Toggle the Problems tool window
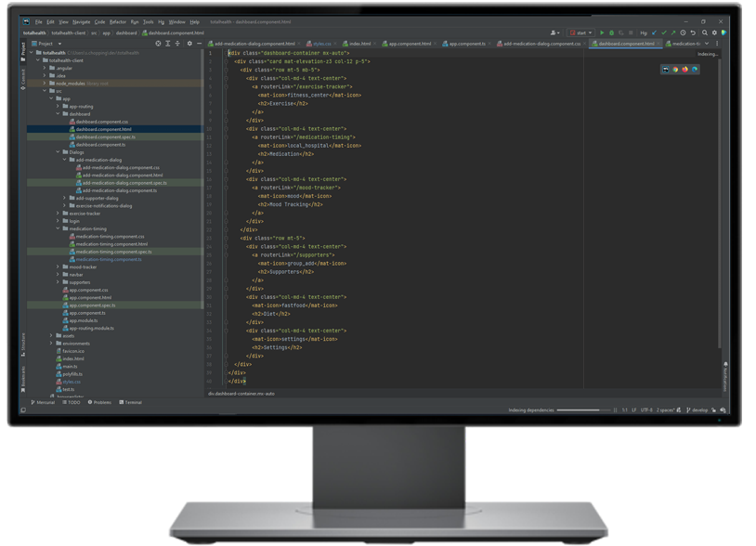The image size is (756, 546). (x=100, y=402)
